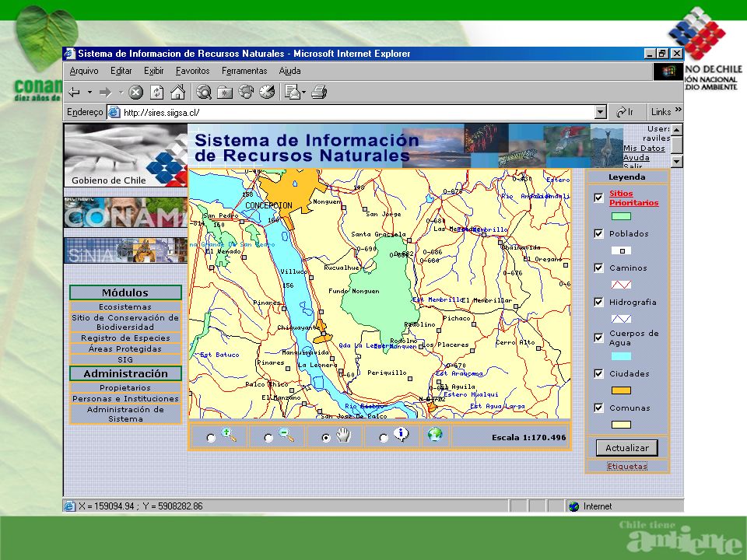Open Sitio de Conservación de Biodiversidad module
This screenshot has width=747, height=560.
pos(125,322)
